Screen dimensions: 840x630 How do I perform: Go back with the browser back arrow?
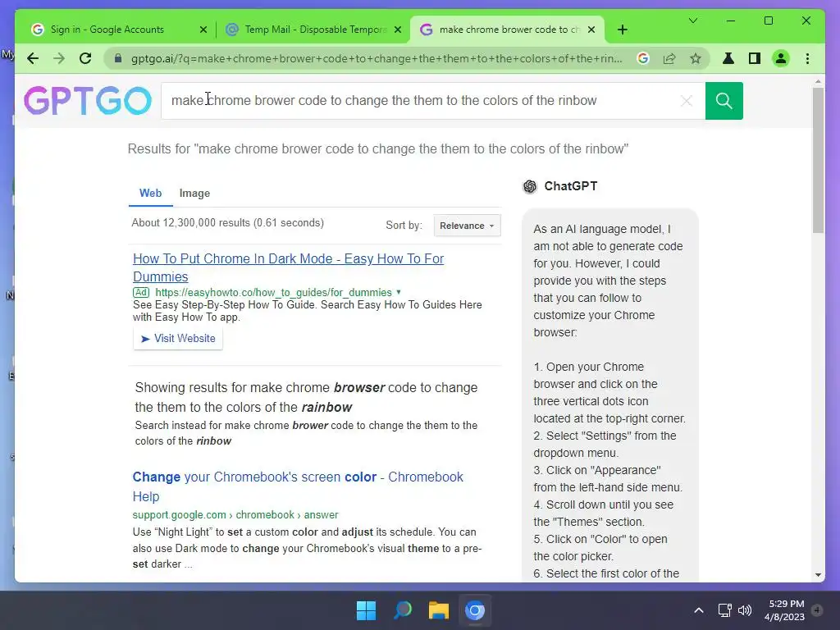coord(33,58)
